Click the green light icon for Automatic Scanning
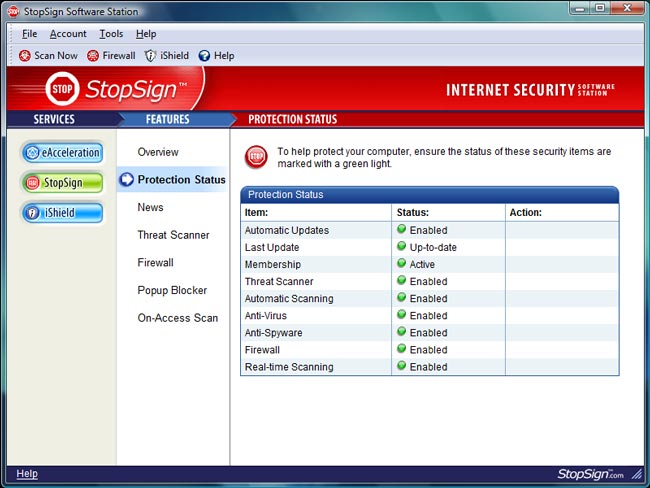The image size is (650, 488). (401, 297)
